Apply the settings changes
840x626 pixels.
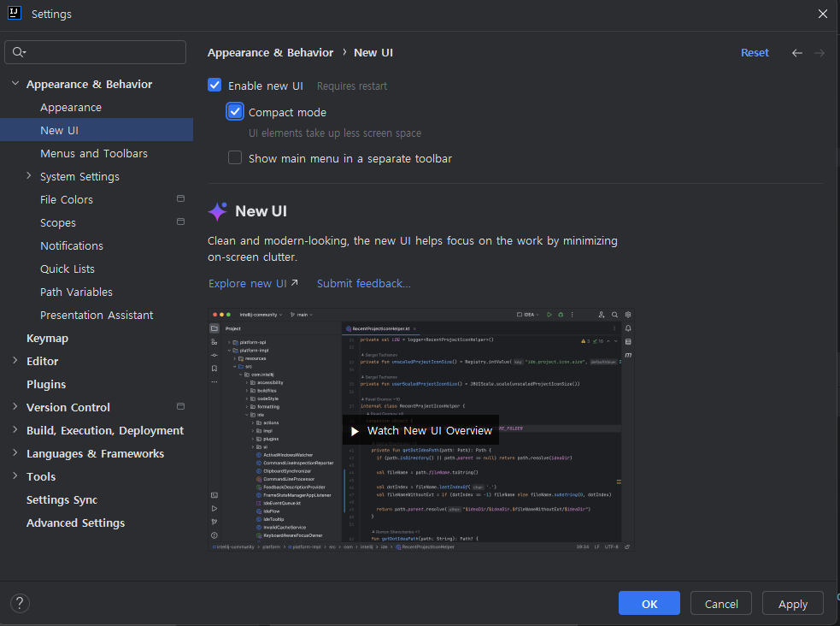point(792,603)
